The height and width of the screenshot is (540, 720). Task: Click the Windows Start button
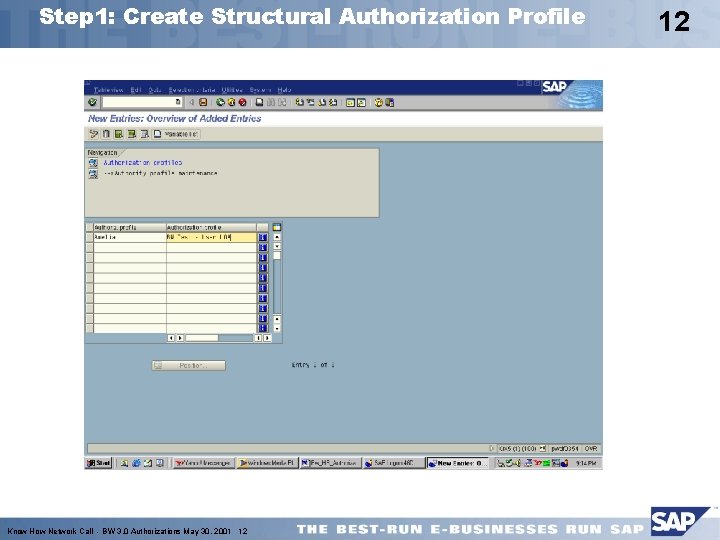tap(99, 463)
